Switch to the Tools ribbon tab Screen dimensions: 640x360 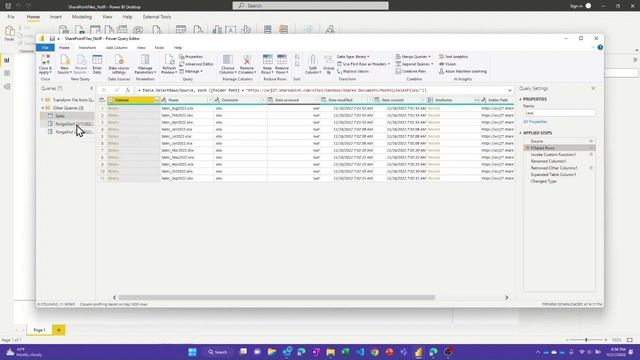click(x=159, y=48)
